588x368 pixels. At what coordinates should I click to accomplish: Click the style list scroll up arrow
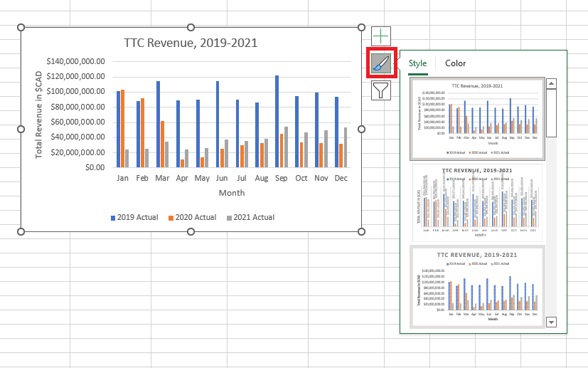pos(551,83)
